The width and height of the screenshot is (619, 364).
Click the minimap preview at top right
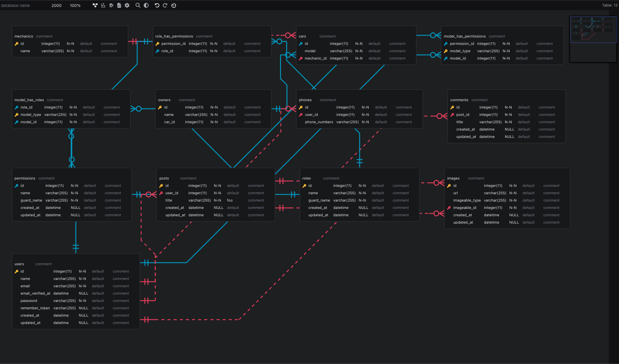[x=593, y=29]
